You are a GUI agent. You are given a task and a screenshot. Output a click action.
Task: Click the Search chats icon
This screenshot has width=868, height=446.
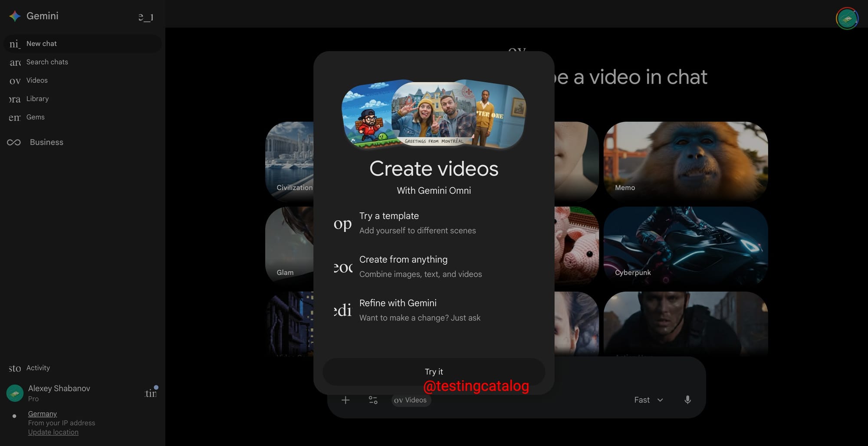tap(15, 62)
